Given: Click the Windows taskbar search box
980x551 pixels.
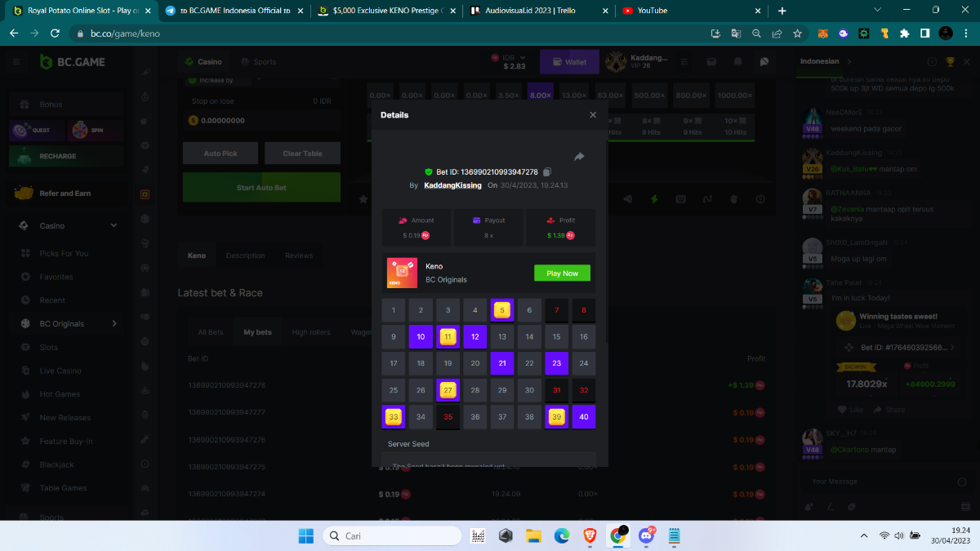Looking at the screenshot, I should click(x=392, y=536).
